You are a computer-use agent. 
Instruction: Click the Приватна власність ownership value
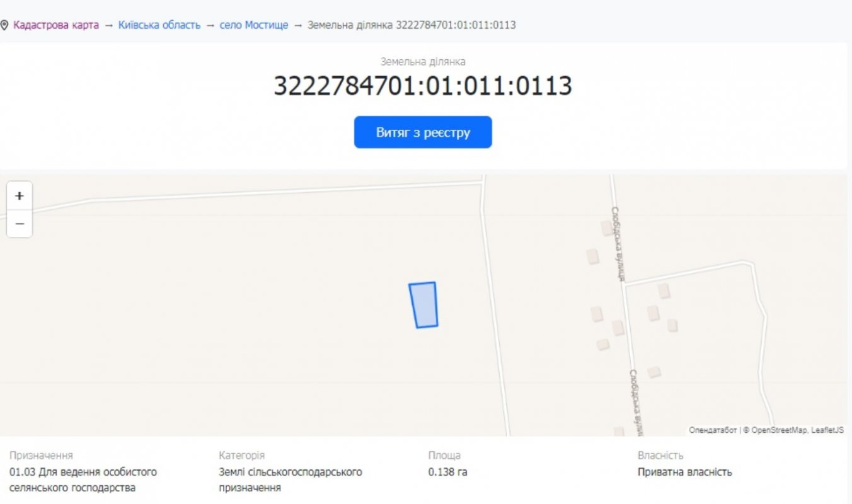(684, 472)
